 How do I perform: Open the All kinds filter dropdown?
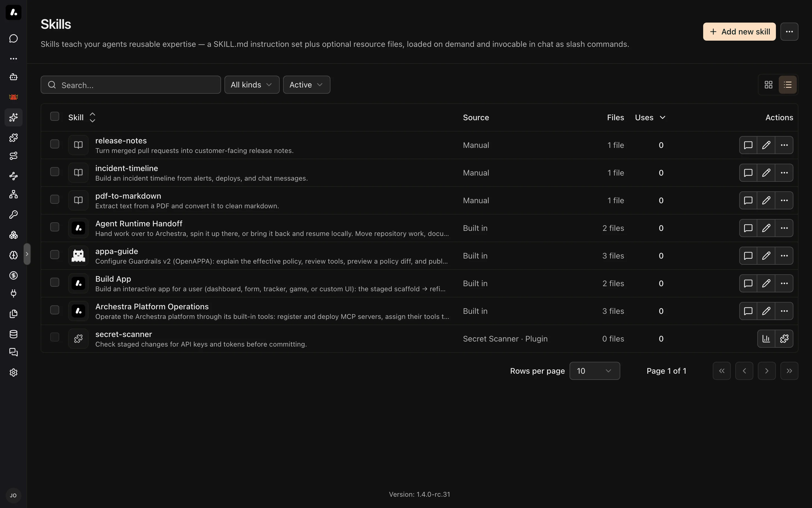(252, 85)
